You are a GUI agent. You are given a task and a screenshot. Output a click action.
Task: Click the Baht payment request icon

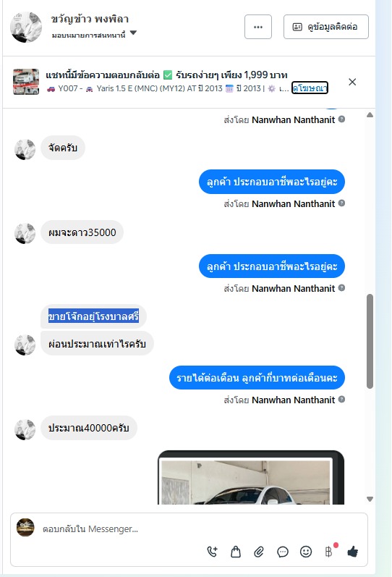[x=329, y=551]
